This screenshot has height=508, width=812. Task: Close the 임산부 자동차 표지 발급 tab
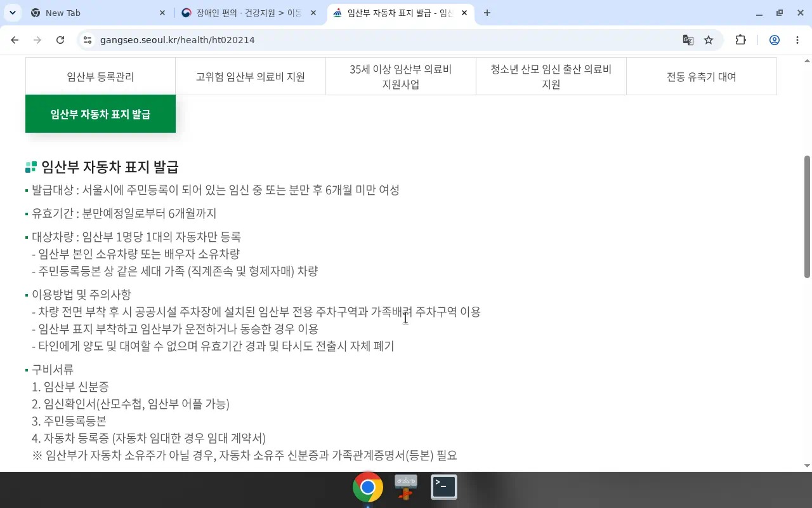(464, 13)
